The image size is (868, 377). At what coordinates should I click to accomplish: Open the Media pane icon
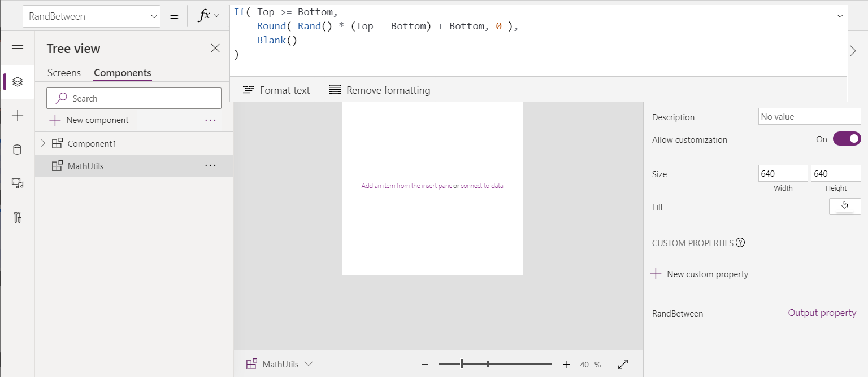pyautogui.click(x=18, y=183)
